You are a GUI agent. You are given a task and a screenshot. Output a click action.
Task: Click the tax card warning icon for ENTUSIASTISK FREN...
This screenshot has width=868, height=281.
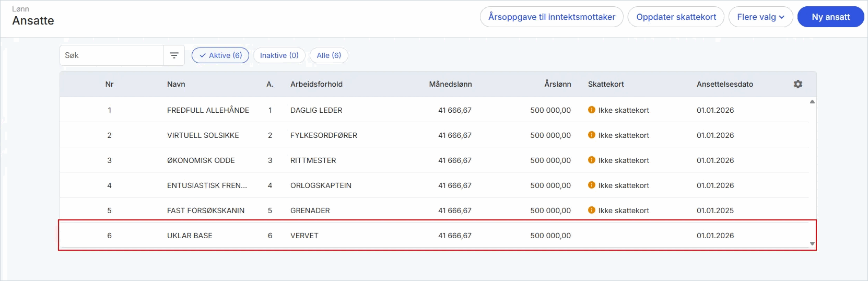(592, 185)
